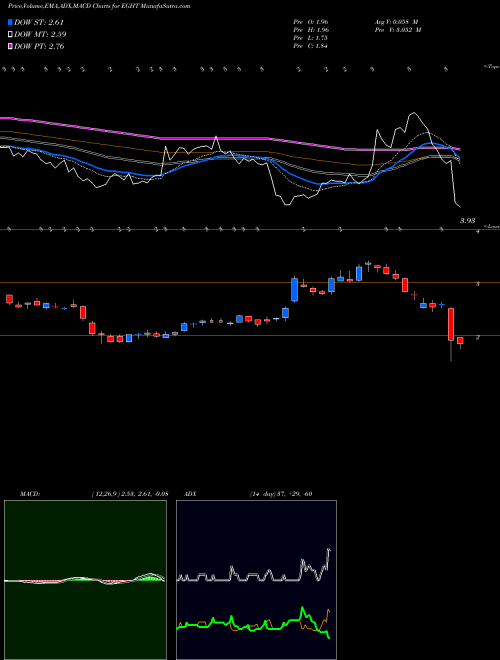Viewport: 500px width, 660px height.
Task: Click the magenta DOW PT legend swatch
Action: pyautogui.click(x=11, y=46)
